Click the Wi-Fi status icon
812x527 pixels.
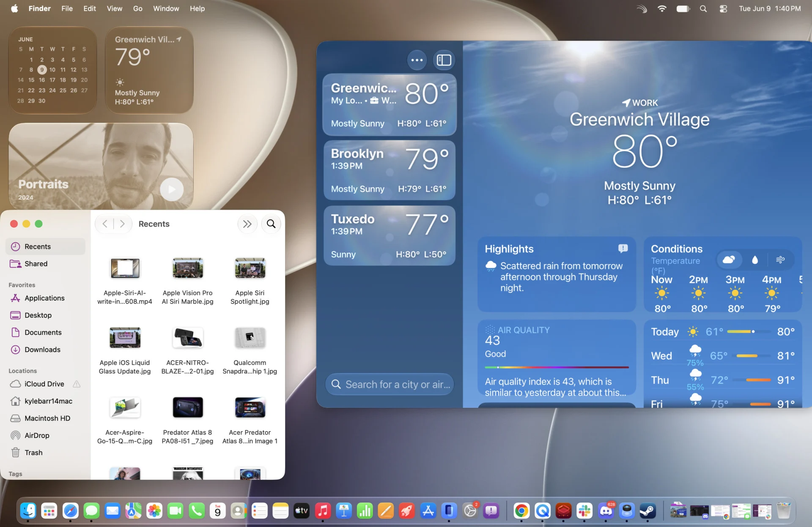(x=662, y=8)
